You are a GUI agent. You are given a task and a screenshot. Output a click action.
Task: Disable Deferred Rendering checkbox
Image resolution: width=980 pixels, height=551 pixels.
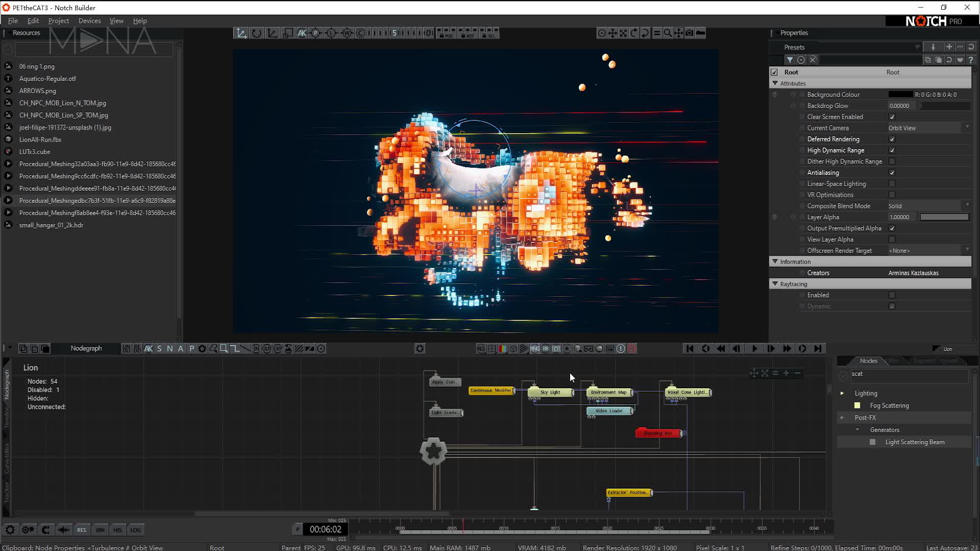pyautogui.click(x=892, y=139)
